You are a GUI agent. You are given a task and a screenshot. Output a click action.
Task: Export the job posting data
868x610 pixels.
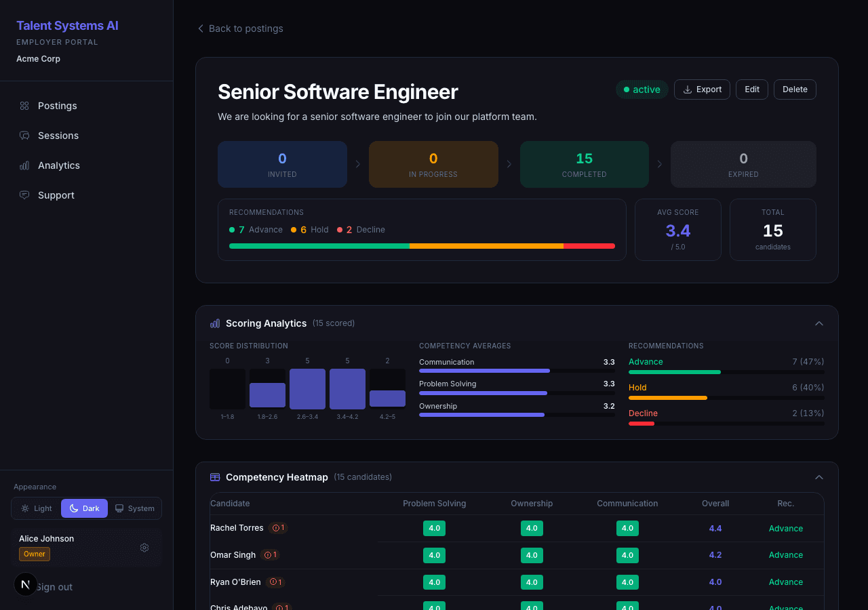[x=702, y=89]
